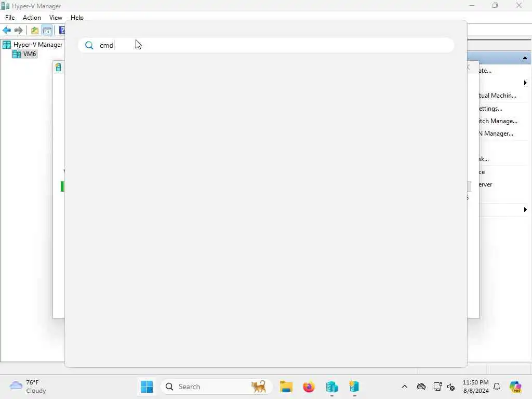Open the notifications bell
Viewport: 532px width, 399px height.
[x=497, y=387]
